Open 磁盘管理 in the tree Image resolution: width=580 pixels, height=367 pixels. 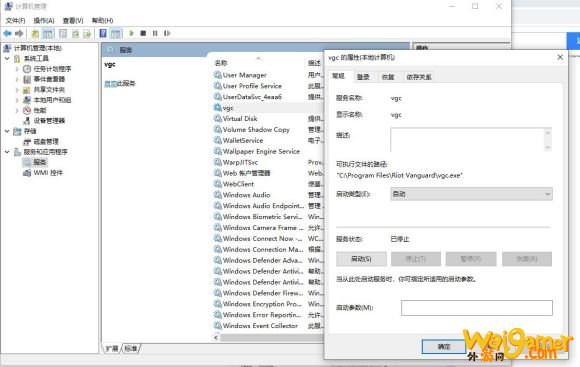41,141
